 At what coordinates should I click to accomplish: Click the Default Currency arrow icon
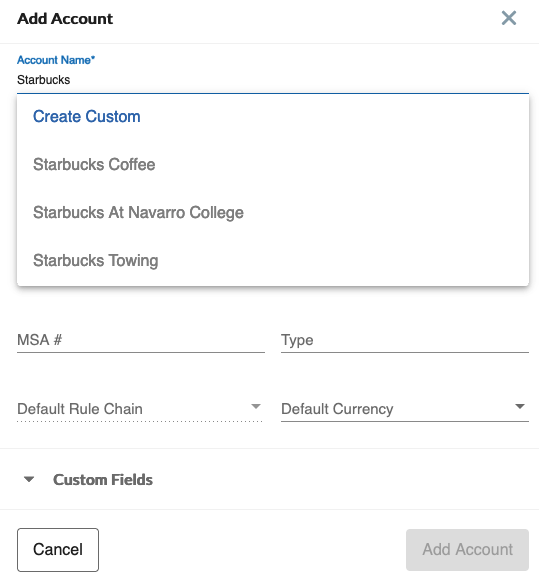(x=520, y=406)
